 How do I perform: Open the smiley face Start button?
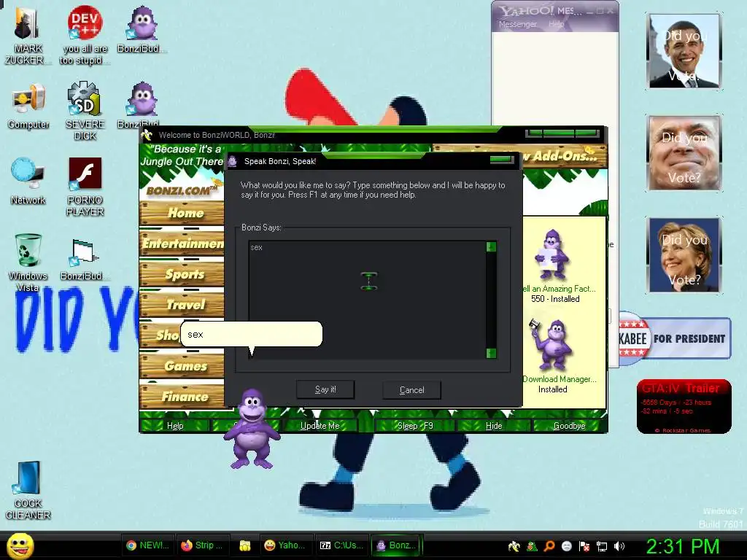[x=20, y=545]
